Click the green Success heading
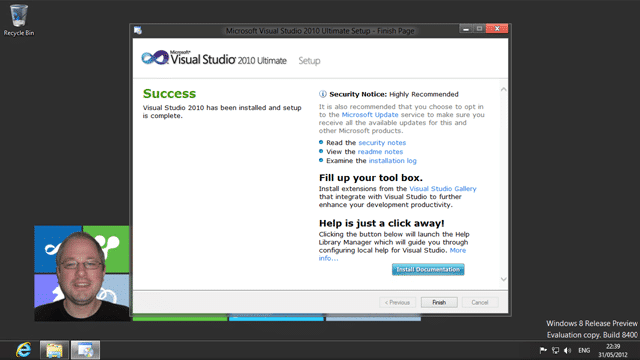Viewport: 640px width, 360px height. pyautogui.click(x=169, y=93)
